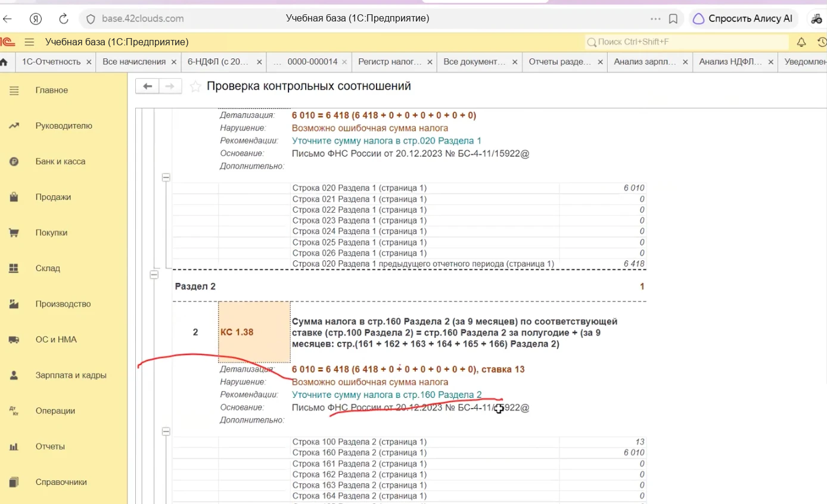Open the Зарплата и кадры section
Viewport: 827px width, 504px height.
71,375
